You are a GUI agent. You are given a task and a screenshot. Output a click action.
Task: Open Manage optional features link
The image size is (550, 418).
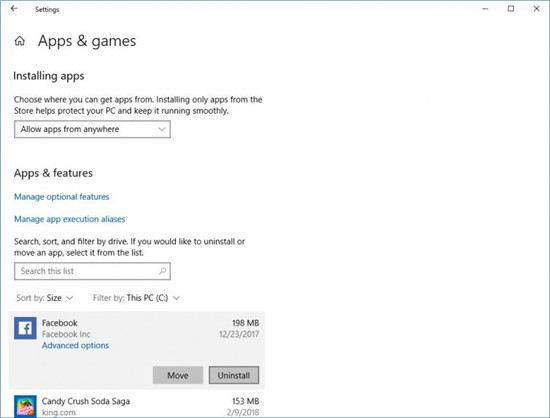(62, 197)
